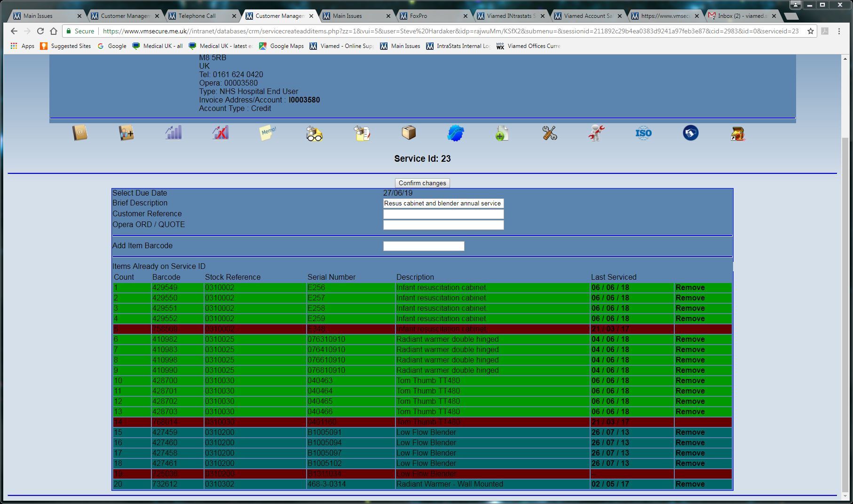Click the bar chart with red X icon
The image size is (853, 504).
(x=220, y=133)
